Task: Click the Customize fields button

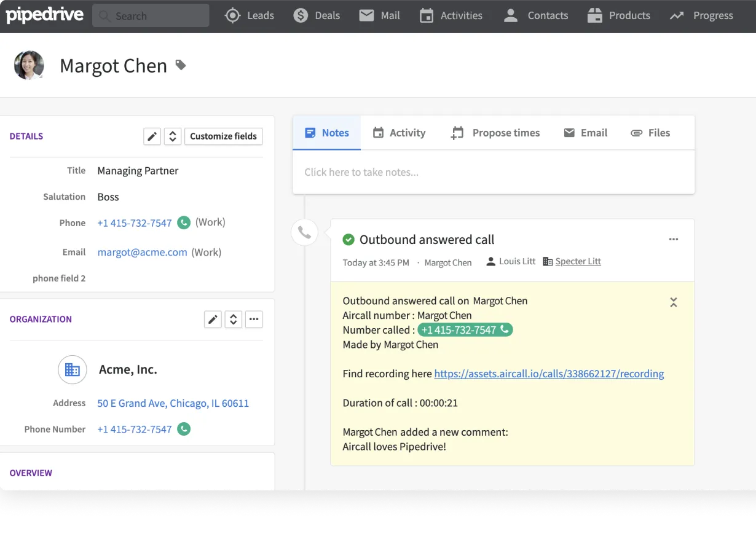Action: pos(223,136)
